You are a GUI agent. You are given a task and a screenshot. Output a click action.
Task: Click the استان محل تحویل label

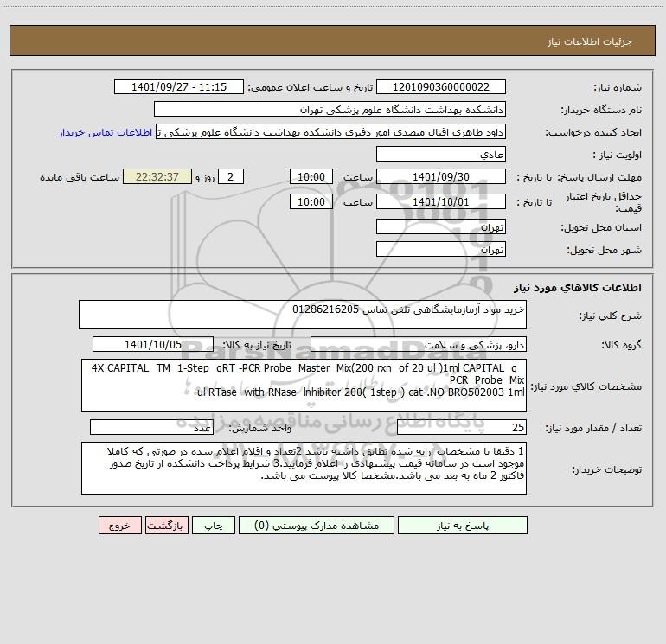click(x=601, y=227)
